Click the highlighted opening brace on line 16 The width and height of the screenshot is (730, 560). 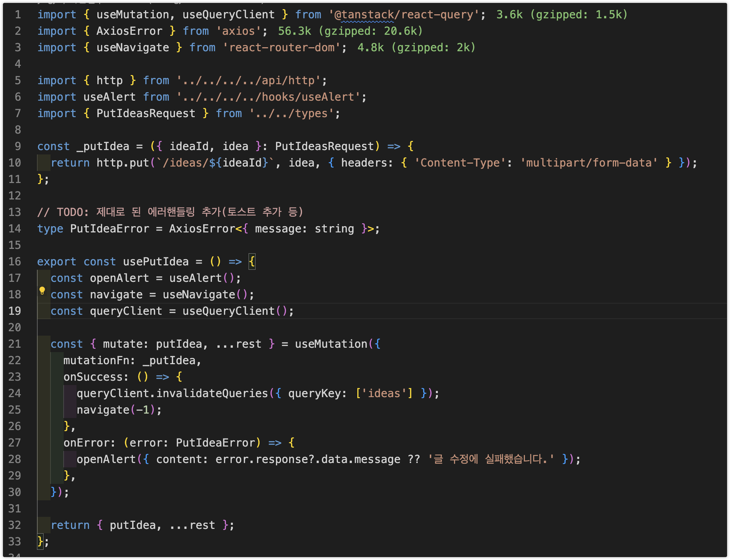[x=252, y=262]
